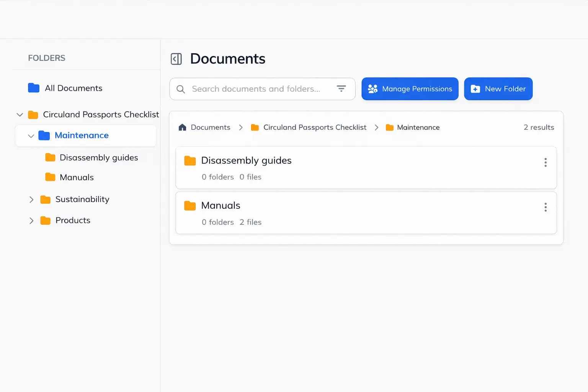The image size is (588, 392).
Task: Click Maintenance in the breadcrumb
Action: coord(418,127)
